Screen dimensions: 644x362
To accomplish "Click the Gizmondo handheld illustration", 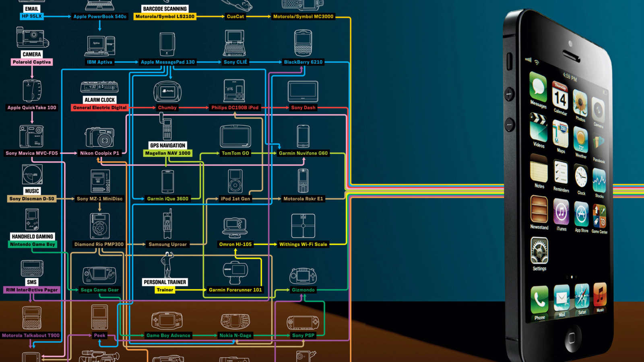I will coord(303,276).
